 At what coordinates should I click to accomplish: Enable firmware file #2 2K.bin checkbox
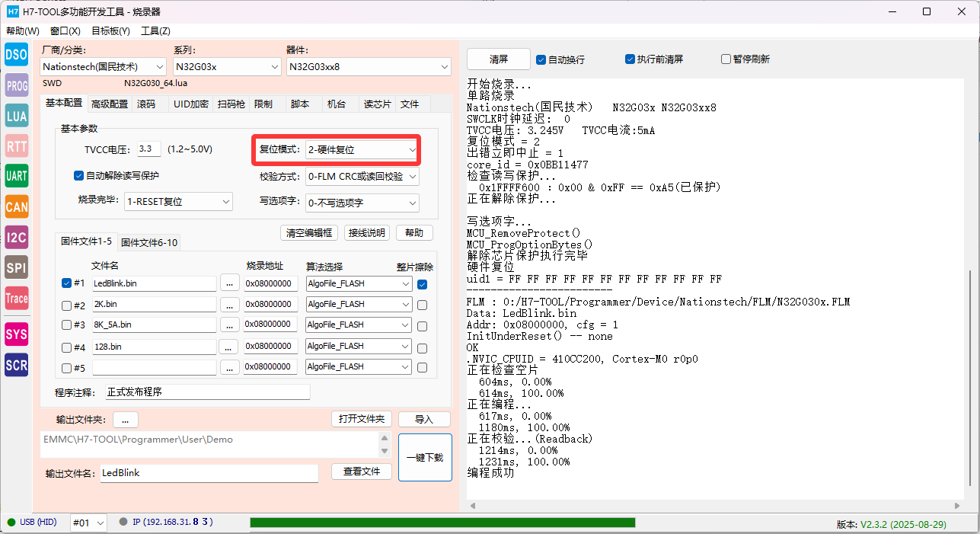click(66, 305)
